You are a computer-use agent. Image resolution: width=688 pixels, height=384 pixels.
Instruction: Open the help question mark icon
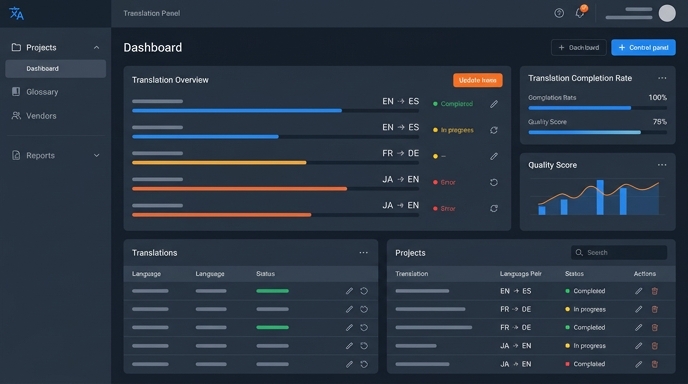click(559, 13)
